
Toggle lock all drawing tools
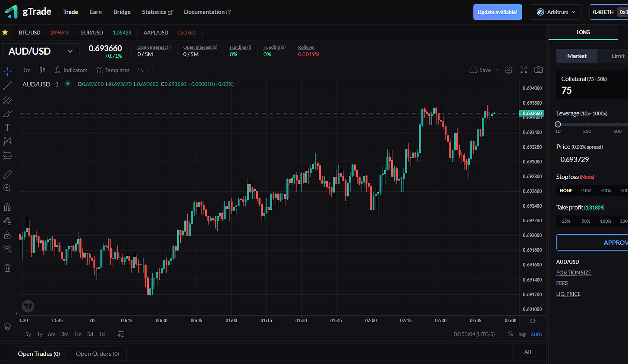click(7, 235)
